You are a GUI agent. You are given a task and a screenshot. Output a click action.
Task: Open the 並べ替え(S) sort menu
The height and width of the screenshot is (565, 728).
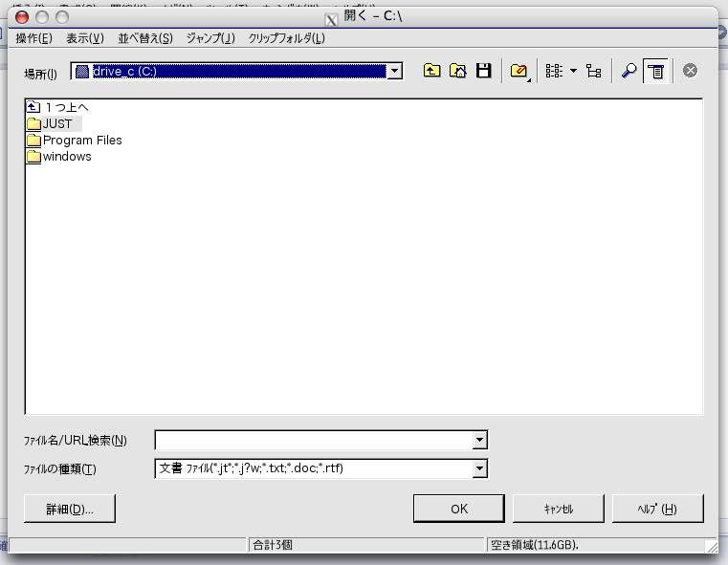click(144, 38)
